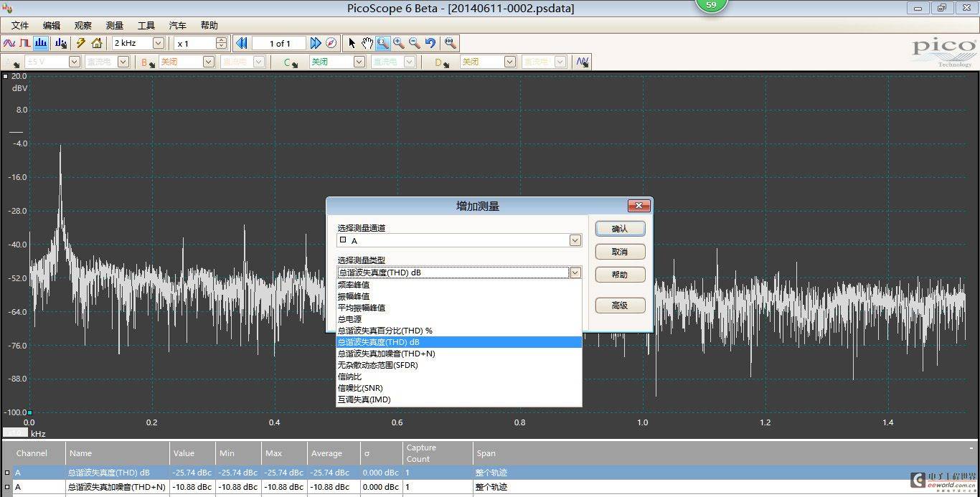Select spectrum mode icon
The height and width of the screenshot is (497, 980).
coord(41,43)
